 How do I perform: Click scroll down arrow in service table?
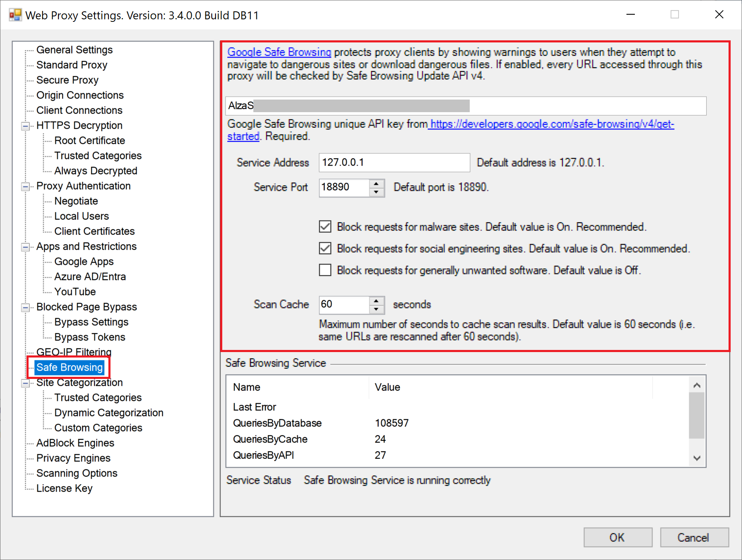(697, 458)
